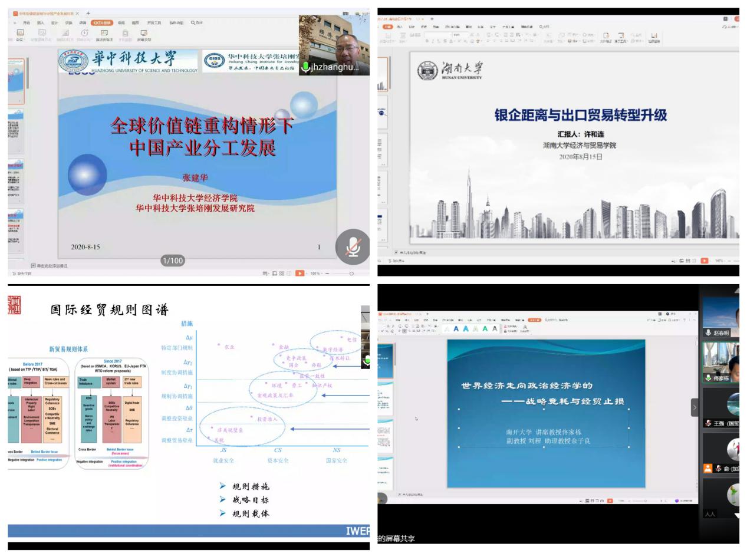Open the 147% zoom level menu in Hunan window
Screen dimensions: 747x560
point(719,261)
